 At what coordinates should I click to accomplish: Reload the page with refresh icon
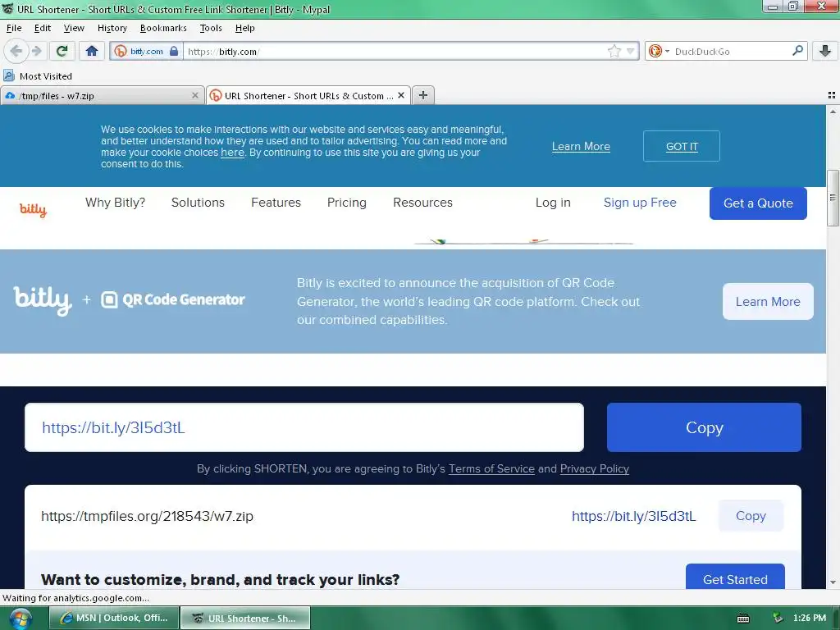[62, 51]
